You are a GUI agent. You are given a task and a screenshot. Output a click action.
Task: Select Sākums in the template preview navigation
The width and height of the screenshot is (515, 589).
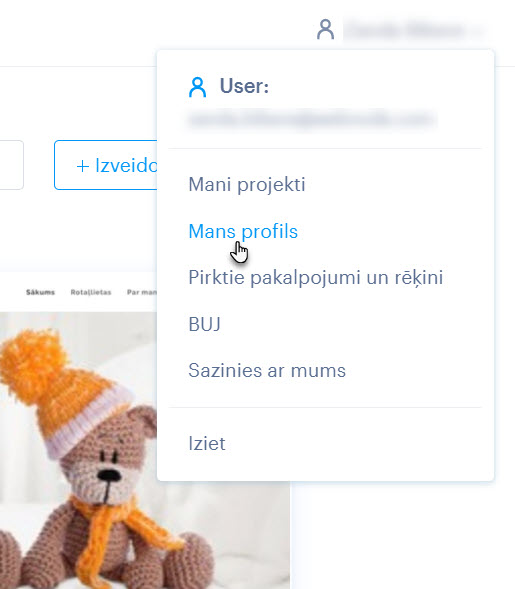(40, 292)
